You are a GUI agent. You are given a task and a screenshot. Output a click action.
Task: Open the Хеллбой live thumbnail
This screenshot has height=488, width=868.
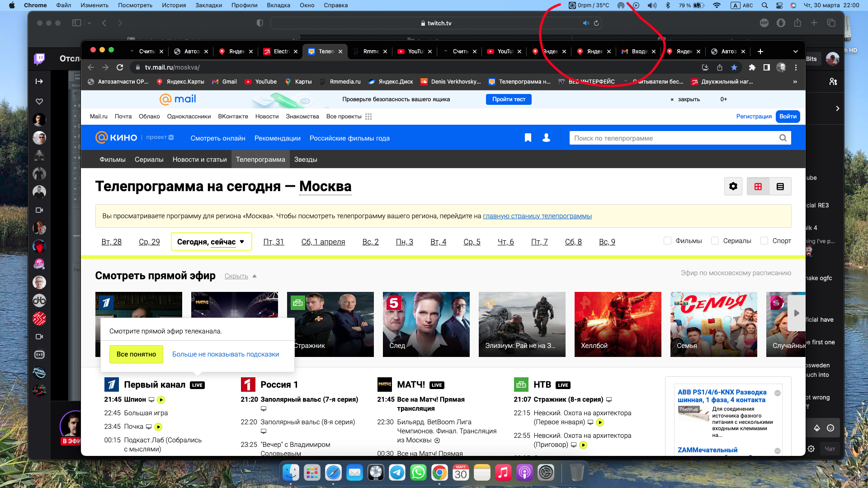click(x=618, y=324)
